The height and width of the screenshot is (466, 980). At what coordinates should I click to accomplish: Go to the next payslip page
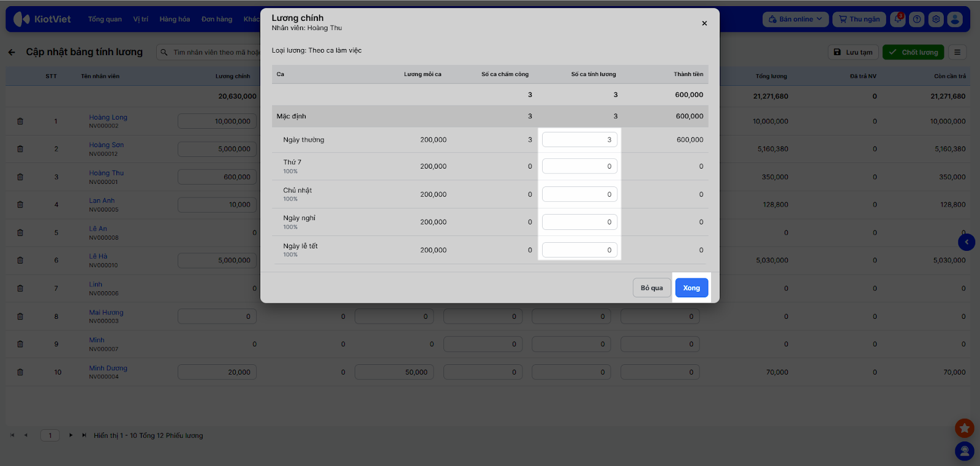pos(71,435)
